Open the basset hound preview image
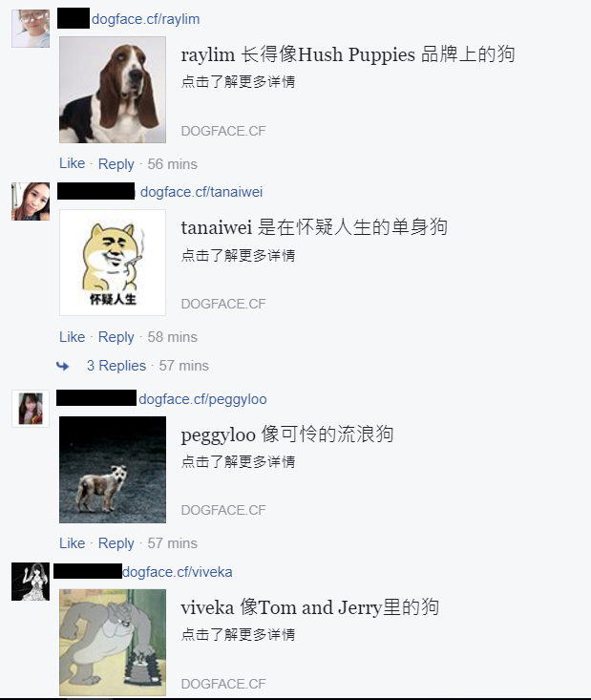591x700 pixels. point(113,90)
